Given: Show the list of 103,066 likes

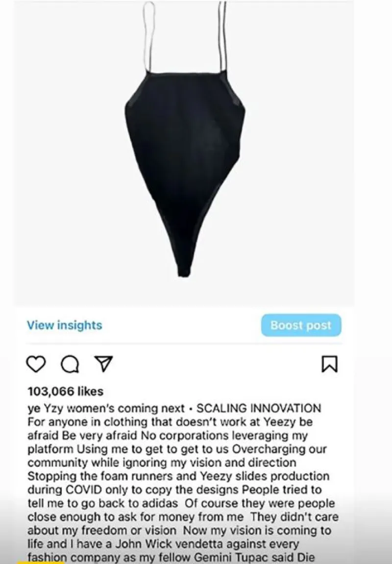Looking at the screenshot, I should pyautogui.click(x=65, y=391).
